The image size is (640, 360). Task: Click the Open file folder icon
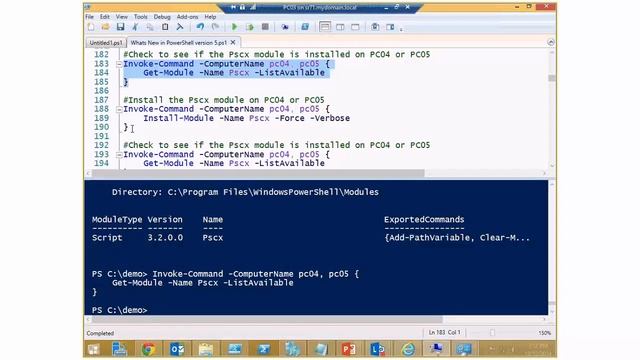point(105,27)
